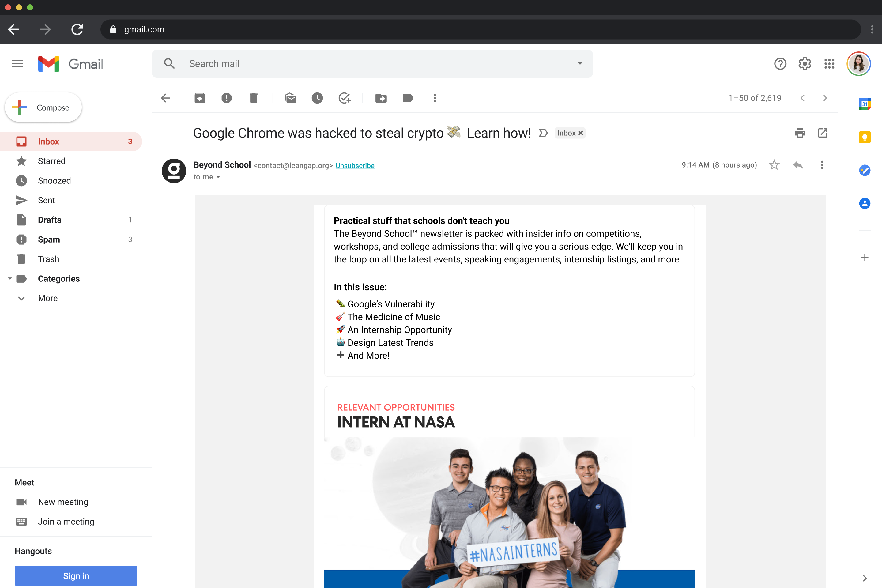Expand the Categories label list

[10, 279]
